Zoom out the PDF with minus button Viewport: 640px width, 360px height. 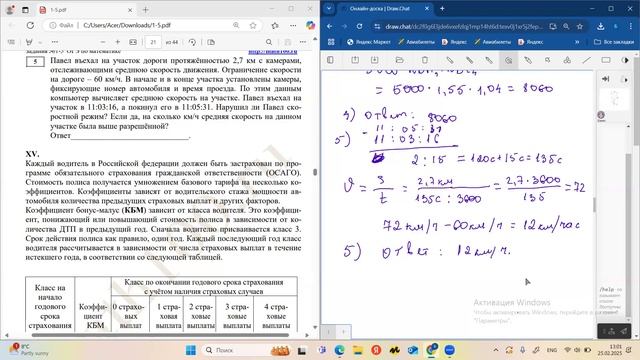click(103, 42)
